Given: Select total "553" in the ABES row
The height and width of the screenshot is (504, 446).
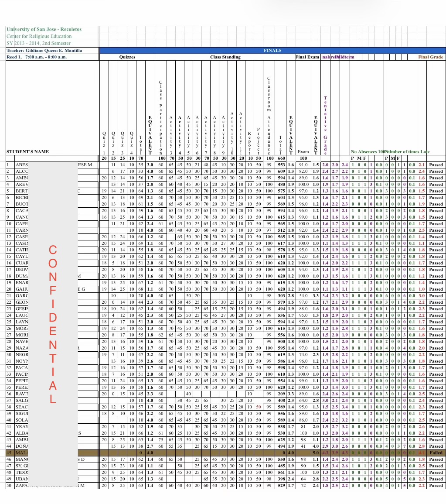Looking at the screenshot, I should click(281, 165).
